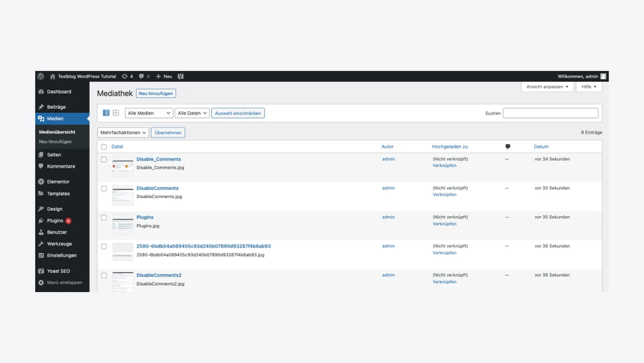644x363 pixels.
Task: Open the DisableComments2 image thumbnail
Action: coord(123,281)
